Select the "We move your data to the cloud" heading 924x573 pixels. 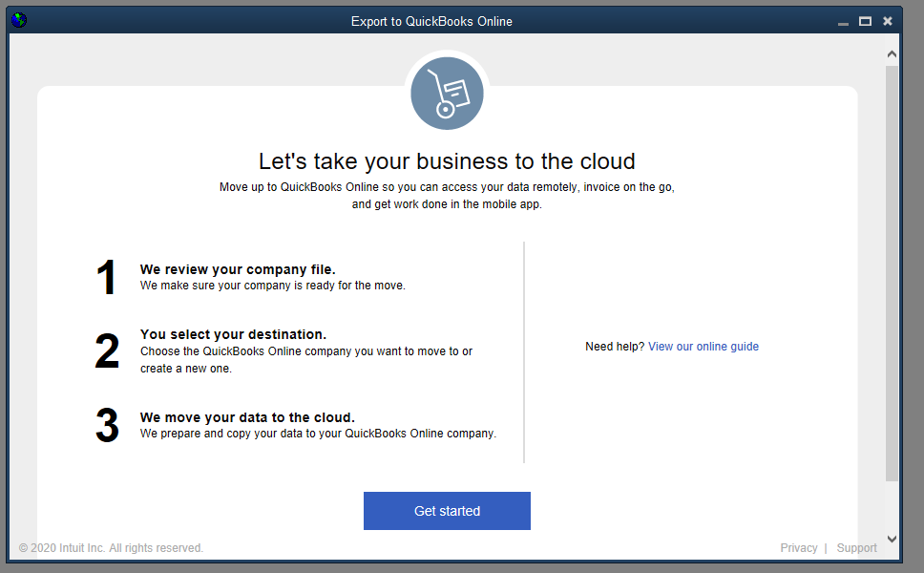pyautogui.click(x=247, y=417)
